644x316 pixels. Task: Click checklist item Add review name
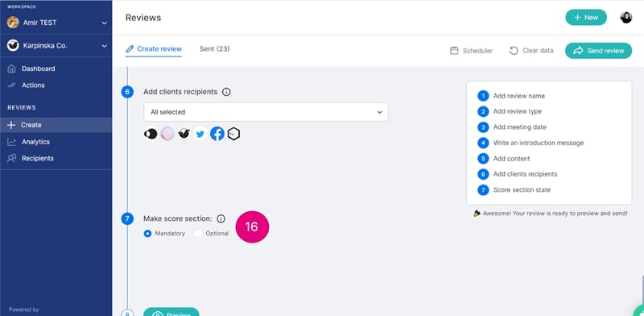click(518, 96)
